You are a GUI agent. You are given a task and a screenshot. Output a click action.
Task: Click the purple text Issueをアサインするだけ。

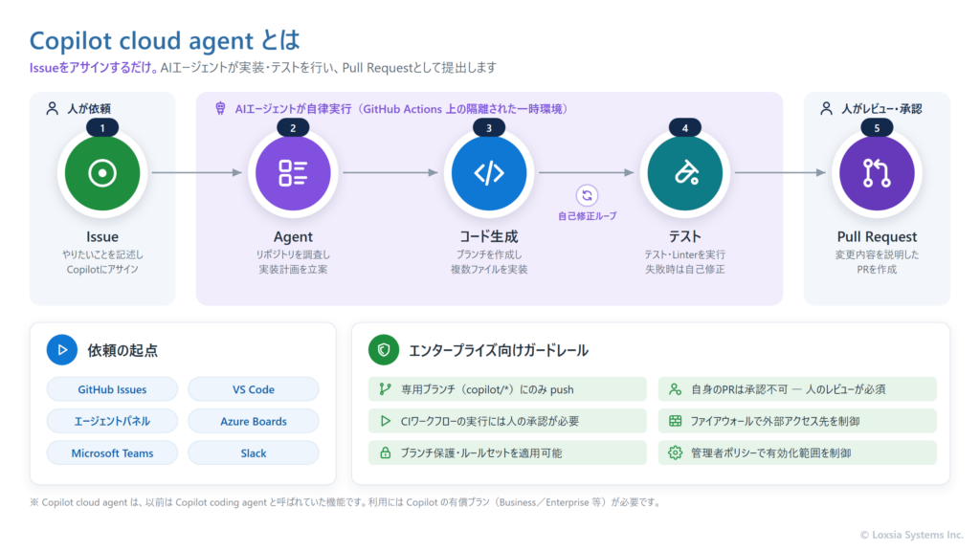pos(94,68)
